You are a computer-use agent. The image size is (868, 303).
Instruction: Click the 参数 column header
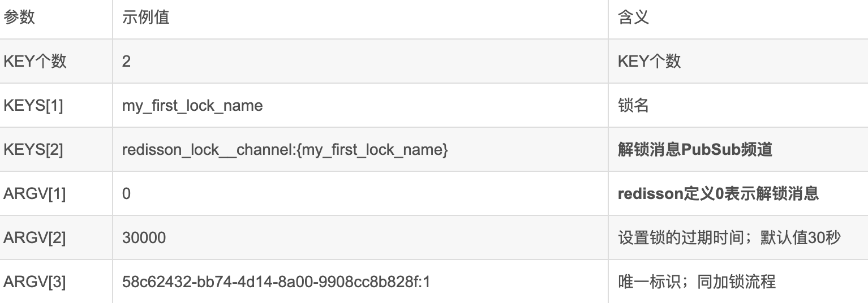(x=19, y=18)
